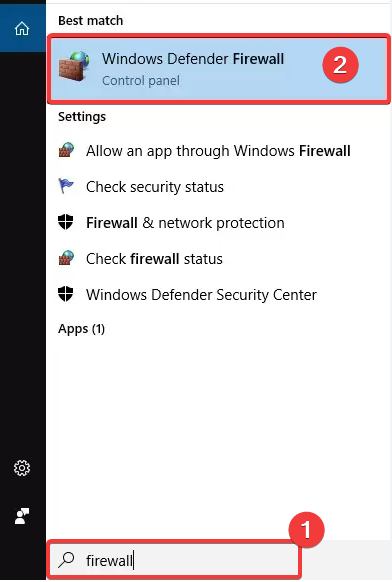Click the Best match heading
This screenshot has width=392, height=582.
click(x=91, y=20)
